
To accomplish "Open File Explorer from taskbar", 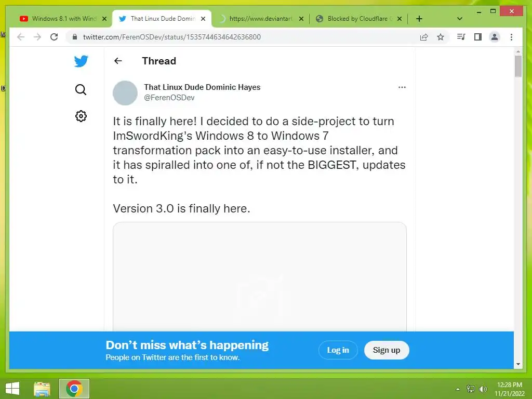I will [42, 389].
